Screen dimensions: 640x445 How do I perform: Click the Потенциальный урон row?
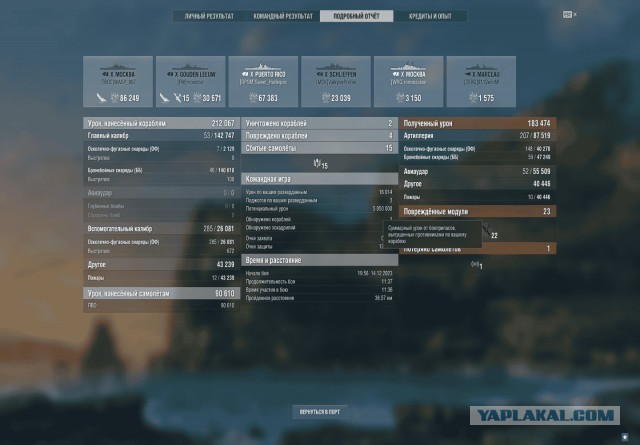tap(320, 209)
